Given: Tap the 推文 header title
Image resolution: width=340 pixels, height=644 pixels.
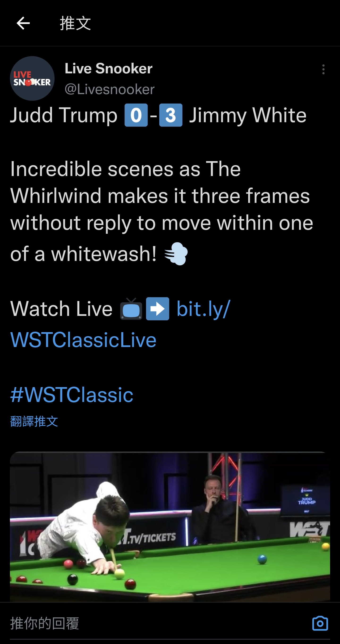Looking at the screenshot, I should point(75,23).
